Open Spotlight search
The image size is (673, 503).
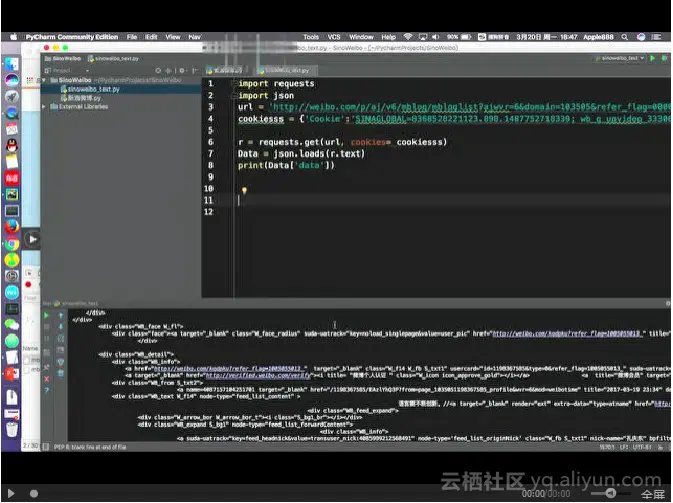(624, 37)
